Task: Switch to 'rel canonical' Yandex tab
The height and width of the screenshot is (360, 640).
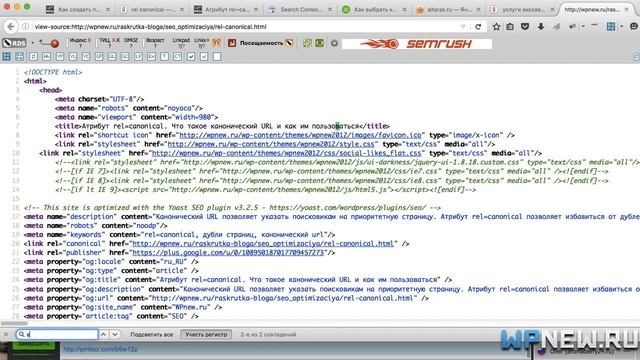Action: coord(151,9)
